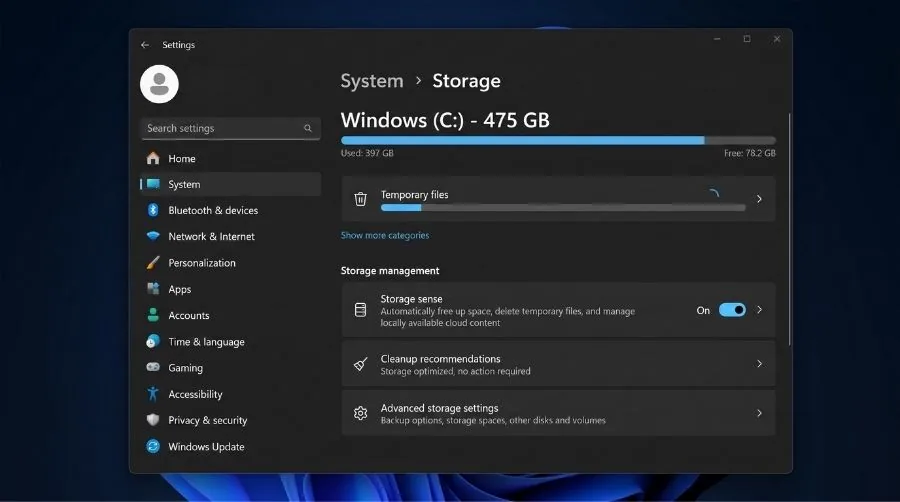Open Advanced storage settings row
The height and width of the screenshot is (502, 900).
point(558,413)
